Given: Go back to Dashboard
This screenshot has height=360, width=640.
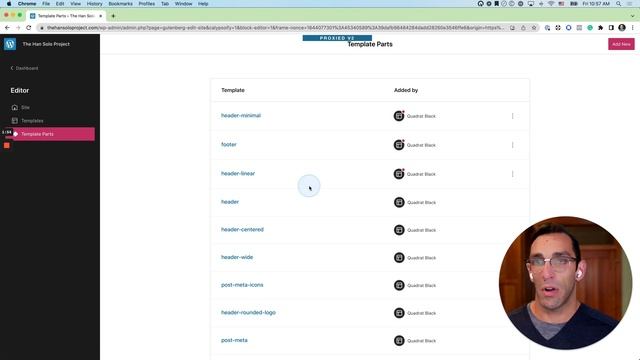Looking at the screenshot, I should [x=24, y=68].
